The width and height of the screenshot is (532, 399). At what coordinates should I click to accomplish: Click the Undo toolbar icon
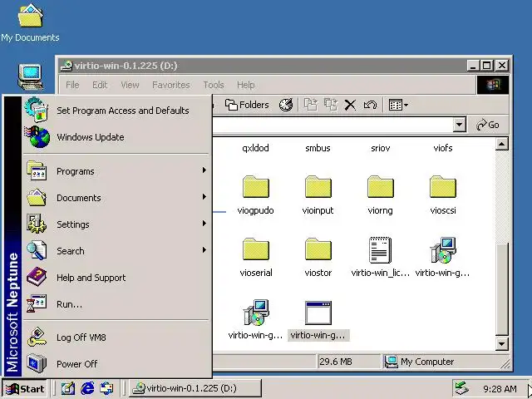pos(370,105)
